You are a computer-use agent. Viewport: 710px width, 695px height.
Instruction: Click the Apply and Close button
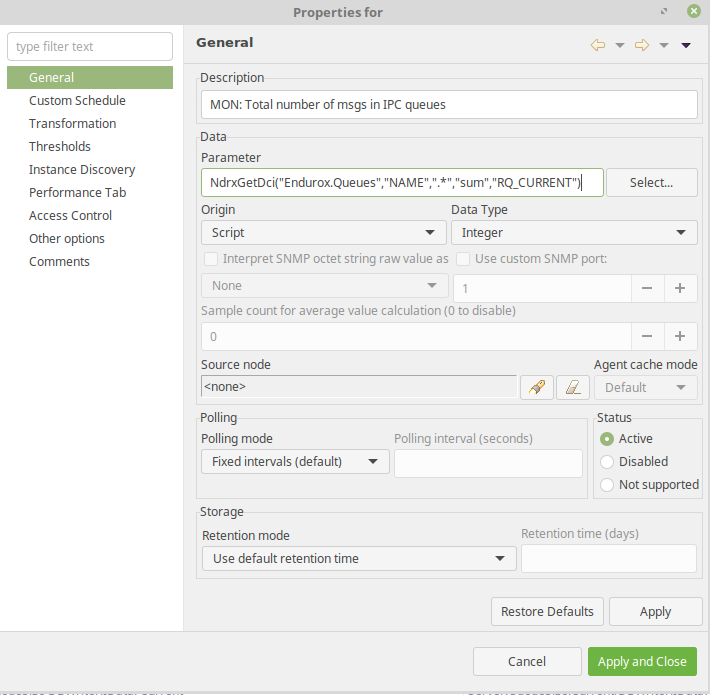point(641,661)
